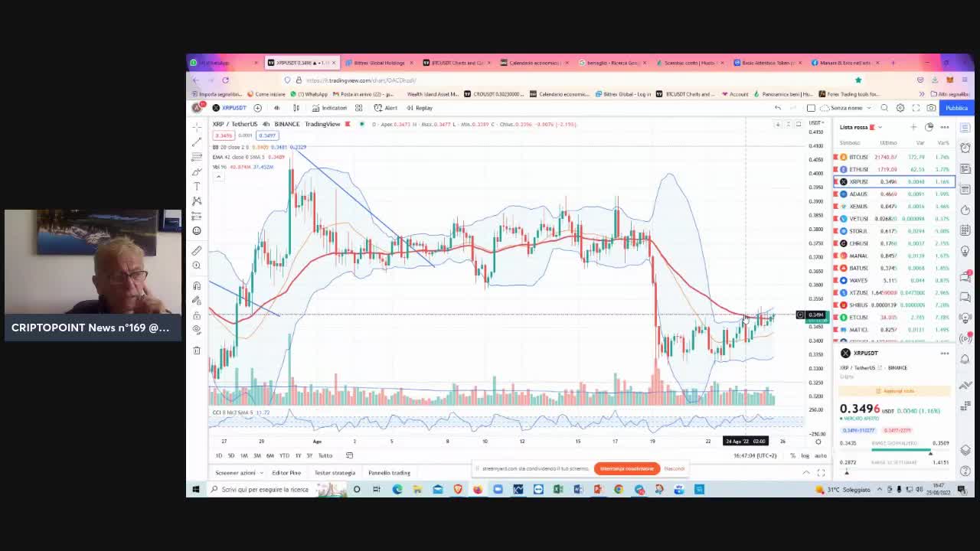The width and height of the screenshot is (980, 551).
Task: Open XRPUSDT symbol search
Action: 230,108
